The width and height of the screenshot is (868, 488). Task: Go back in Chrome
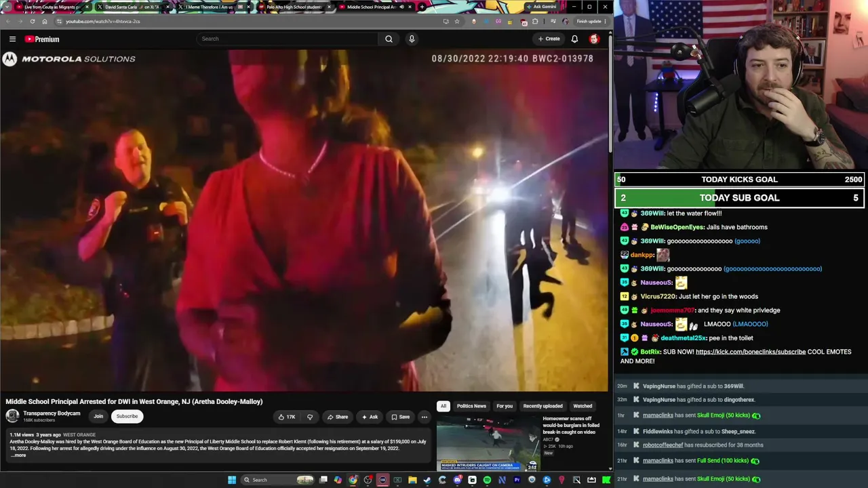8,21
